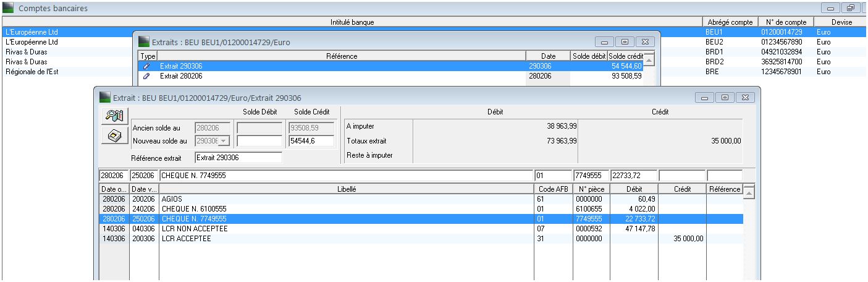Maximize the Extraits list window
The image size is (868, 282).
[x=625, y=42]
